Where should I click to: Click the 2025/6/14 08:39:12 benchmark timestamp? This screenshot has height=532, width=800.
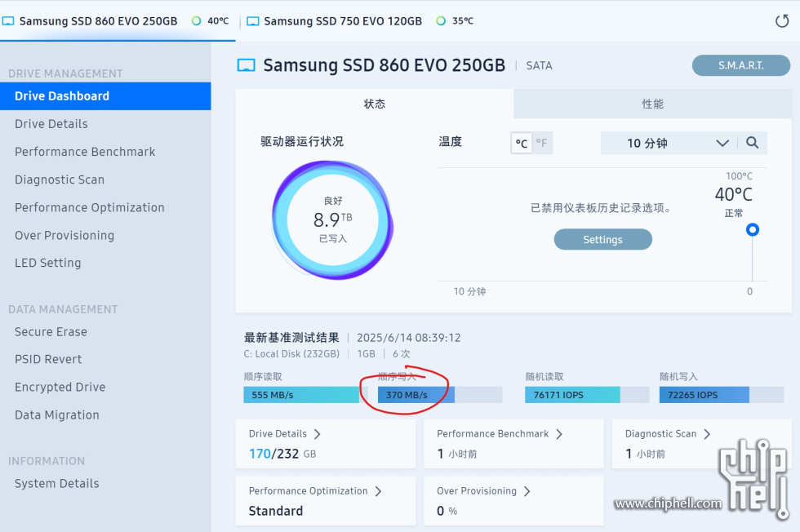pyautogui.click(x=409, y=338)
